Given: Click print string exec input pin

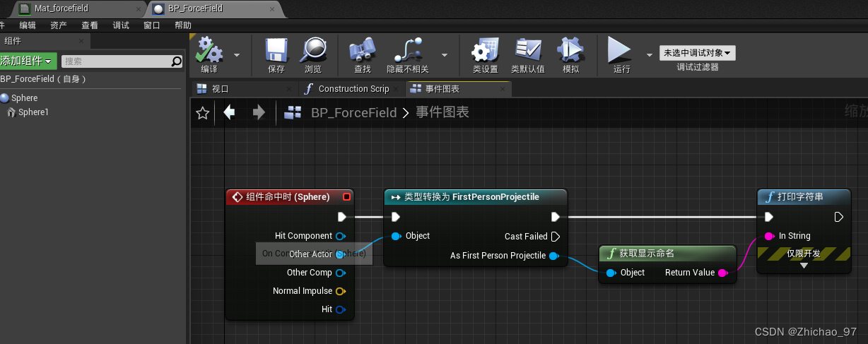Looking at the screenshot, I should pyautogui.click(x=769, y=217).
